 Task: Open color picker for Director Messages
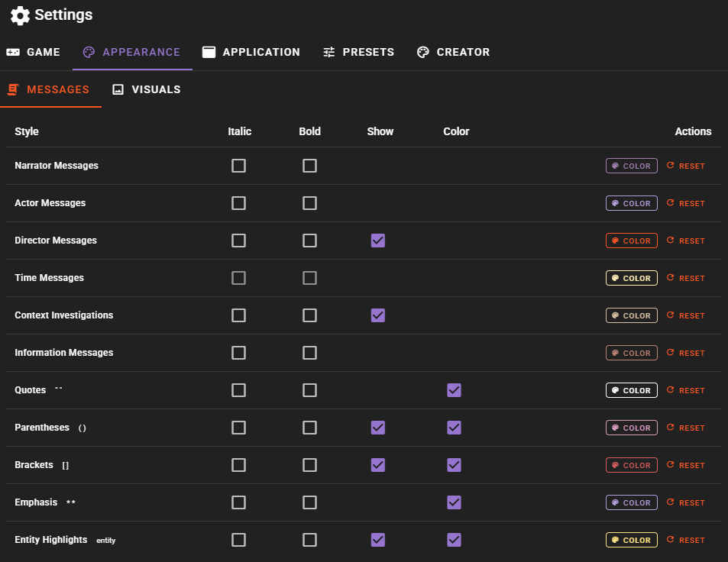(x=632, y=241)
